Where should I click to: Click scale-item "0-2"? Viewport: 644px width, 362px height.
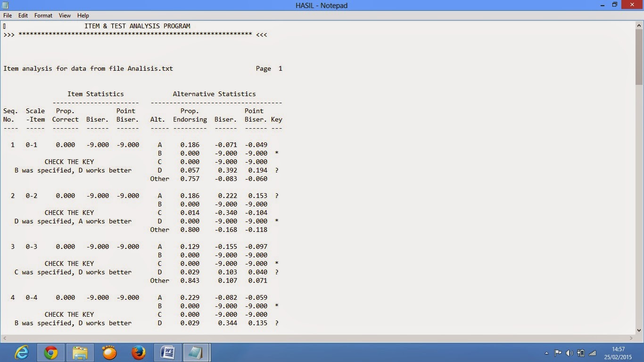point(32,196)
